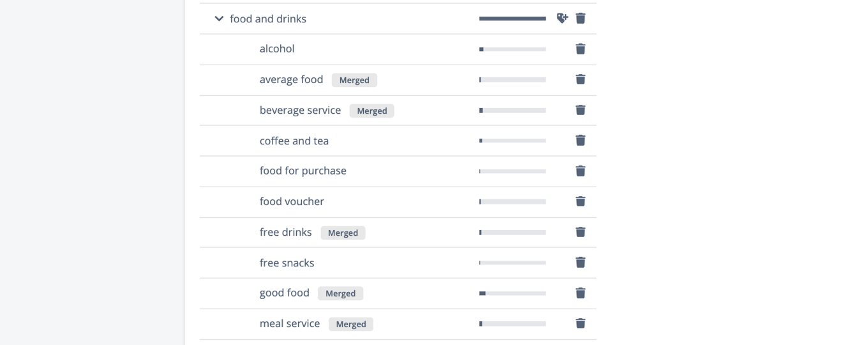Delete the good food topic
This screenshot has height=345, width=868.
point(580,293)
